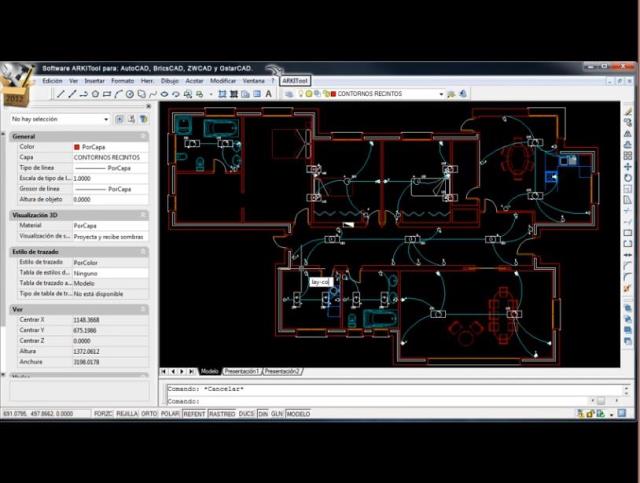Select the Polygon drawing tool
The image size is (640, 483).
tap(95, 94)
